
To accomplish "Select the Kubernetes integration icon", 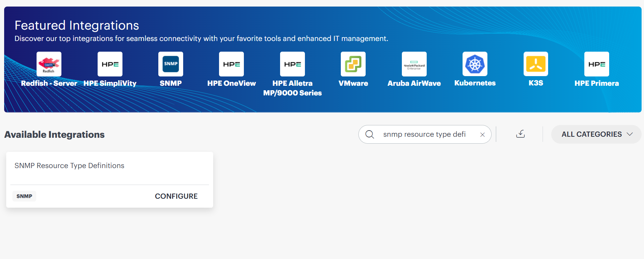I will coord(475,64).
